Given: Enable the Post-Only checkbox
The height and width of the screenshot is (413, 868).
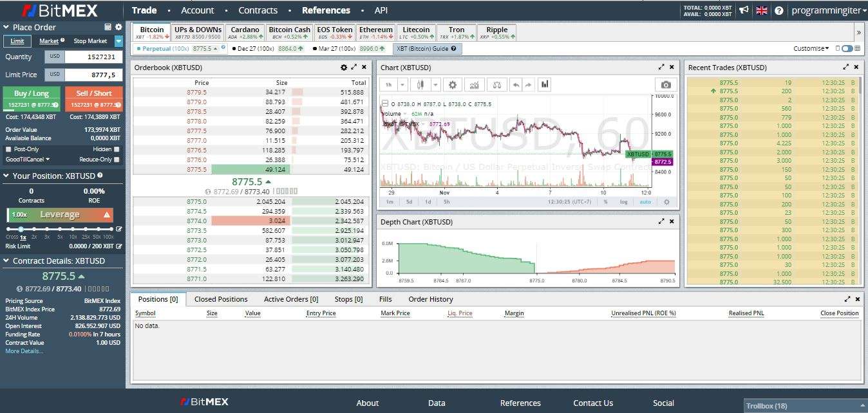Looking at the screenshot, I should 8,149.
